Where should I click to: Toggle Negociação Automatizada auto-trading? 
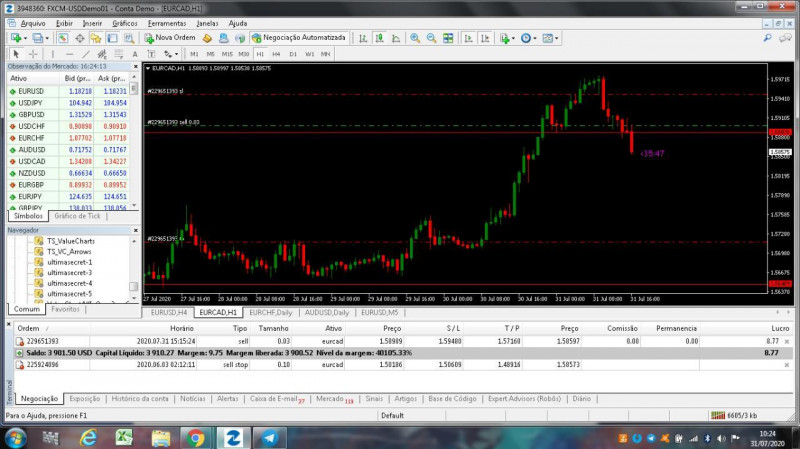click(298, 38)
